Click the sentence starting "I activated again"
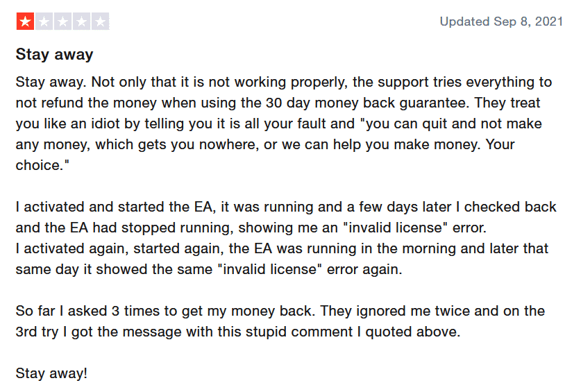This screenshot has height=392, width=581. [282, 259]
